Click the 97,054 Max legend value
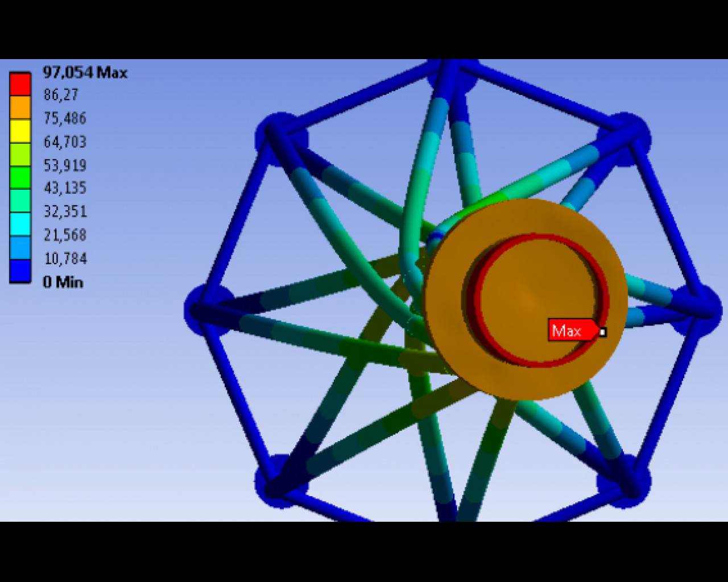 coord(85,73)
